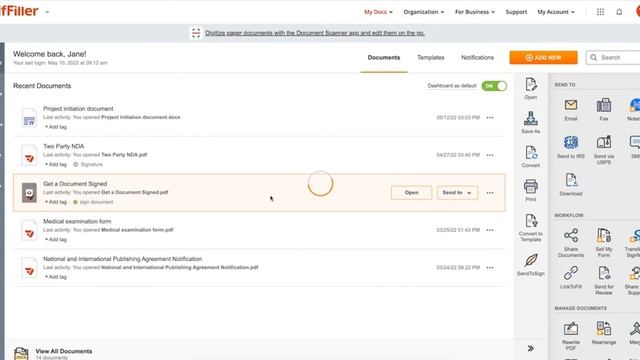
Task: Click the notifications bell icon
Action: pyautogui.click(x=619, y=12)
